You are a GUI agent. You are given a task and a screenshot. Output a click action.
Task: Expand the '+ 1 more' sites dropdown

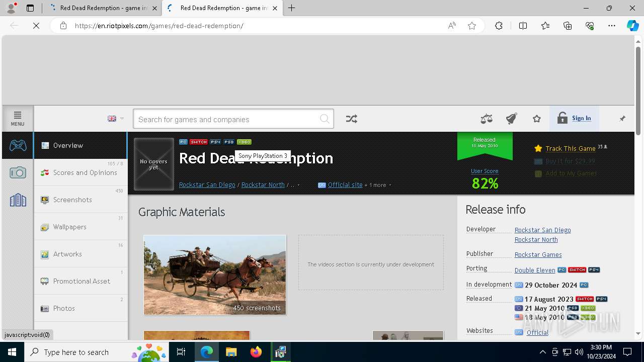coord(378,185)
